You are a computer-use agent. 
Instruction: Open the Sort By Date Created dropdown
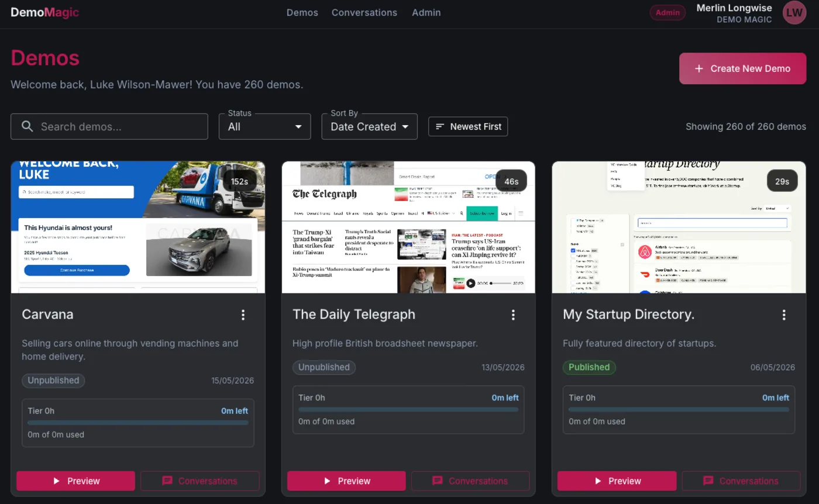(x=369, y=126)
